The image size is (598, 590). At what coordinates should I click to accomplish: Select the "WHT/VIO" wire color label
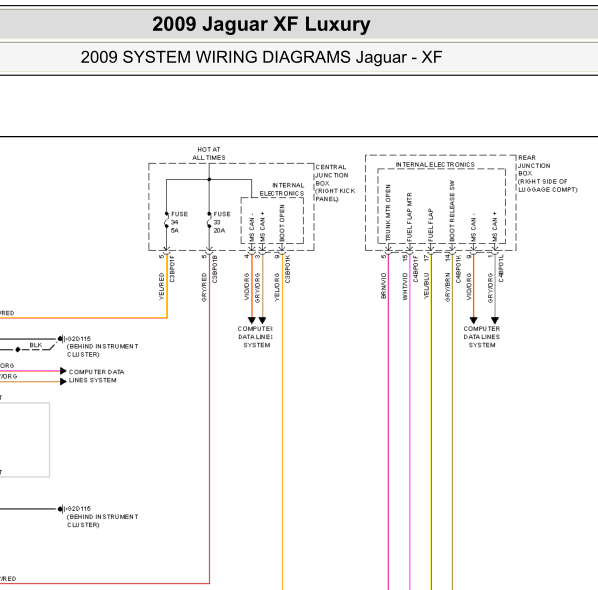pyautogui.click(x=405, y=286)
